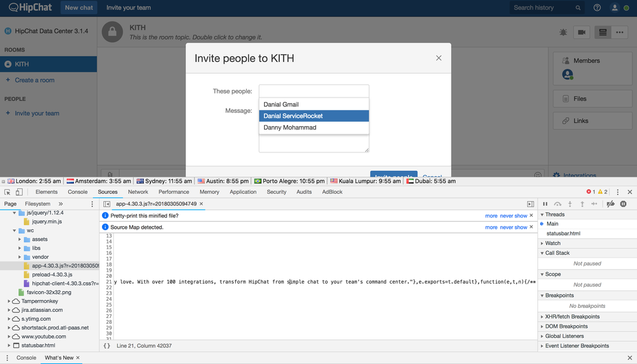Open the Links panel
This screenshot has height=364, width=637.
[x=593, y=120]
